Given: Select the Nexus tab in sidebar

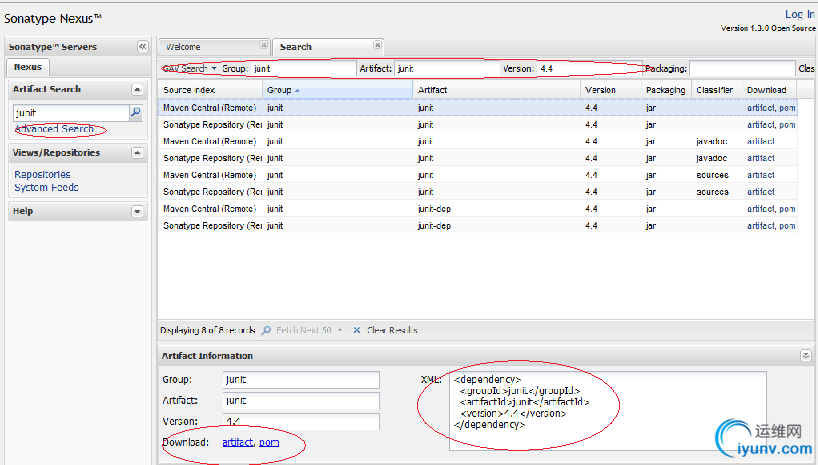Looking at the screenshot, I should tap(28, 67).
